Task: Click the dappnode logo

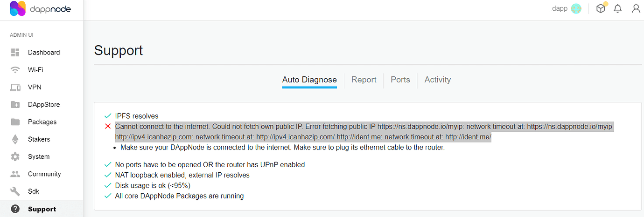Action: (40, 9)
